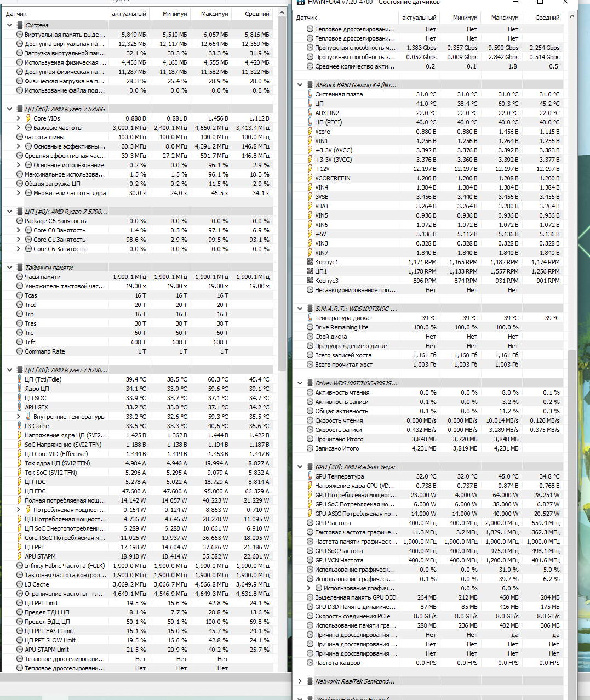590x700 pixels.
Task: Select the Частота кадров row
Action: pos(428,663)
